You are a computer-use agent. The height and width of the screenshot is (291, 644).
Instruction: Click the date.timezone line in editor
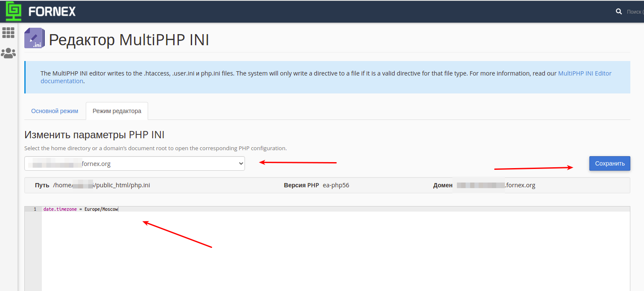(x=81, y=209)
